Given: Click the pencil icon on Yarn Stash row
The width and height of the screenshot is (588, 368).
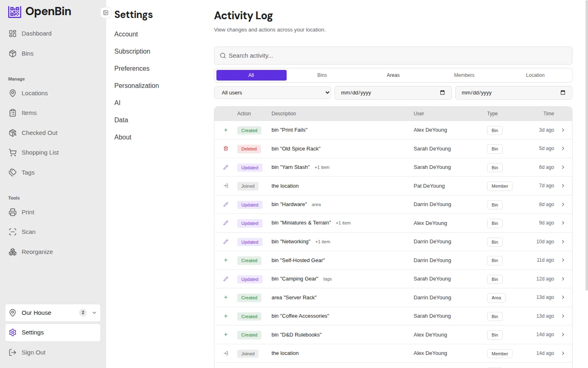Looking at the screenshot, I should tap(226, 167).
